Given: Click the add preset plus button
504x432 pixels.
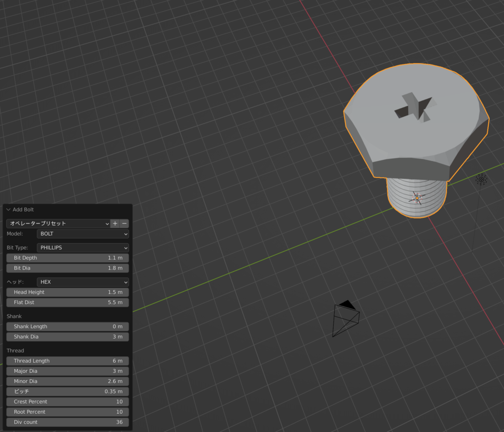Looking at the screenshot, I should click(115, 223).
